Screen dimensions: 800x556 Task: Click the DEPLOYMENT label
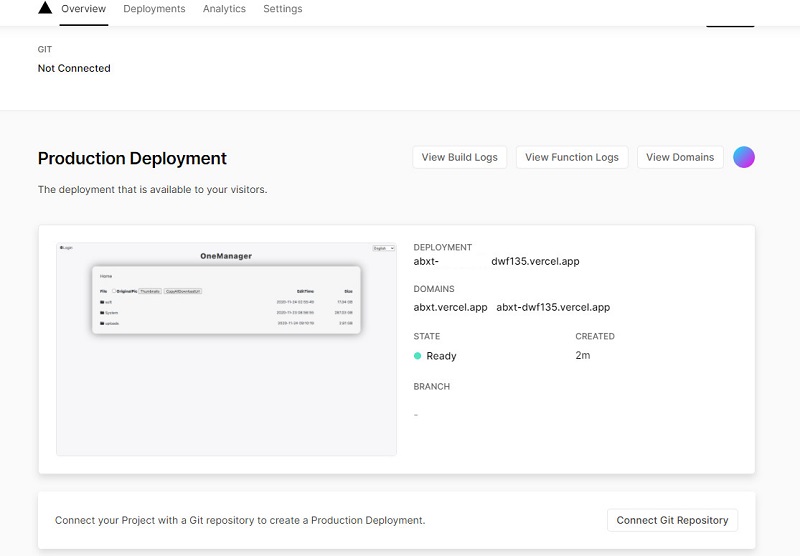pos(442,247)
